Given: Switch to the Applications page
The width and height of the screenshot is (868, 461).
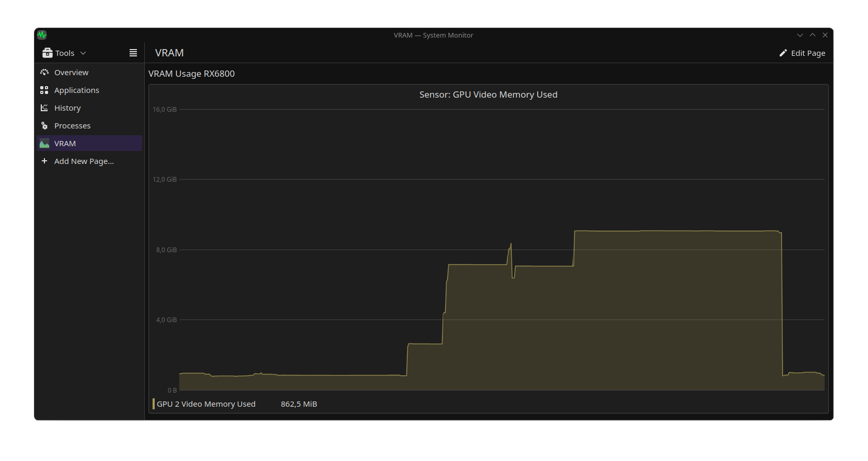Looking at the screenshot, I should tap(89, 90).
